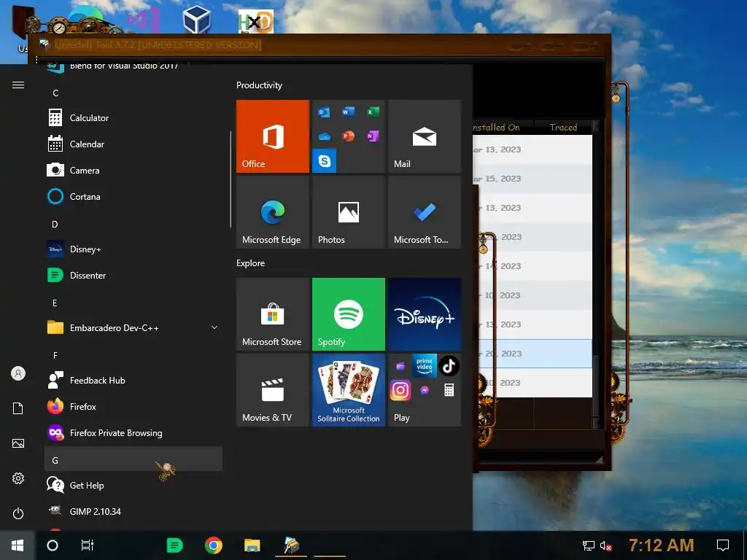Open File Explorer from taskbar
Screen dimensions: 747x560
tap(252, 545)
